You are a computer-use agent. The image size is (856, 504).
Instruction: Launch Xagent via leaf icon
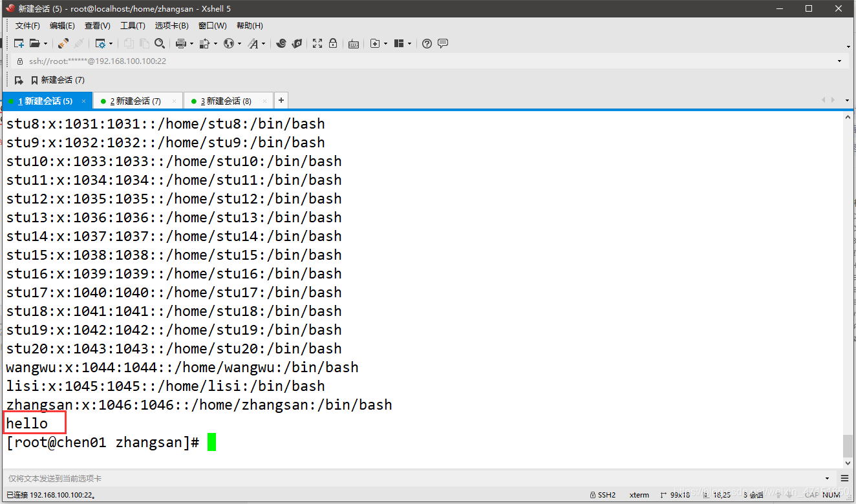point(297,43)
